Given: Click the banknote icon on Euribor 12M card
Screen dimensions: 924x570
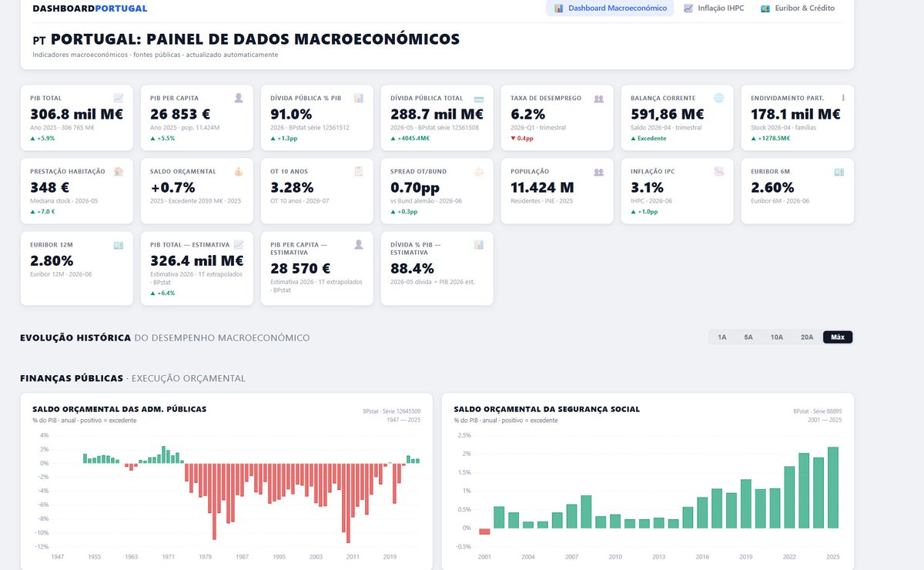Looking at the screenshot, I should (118, 245).
